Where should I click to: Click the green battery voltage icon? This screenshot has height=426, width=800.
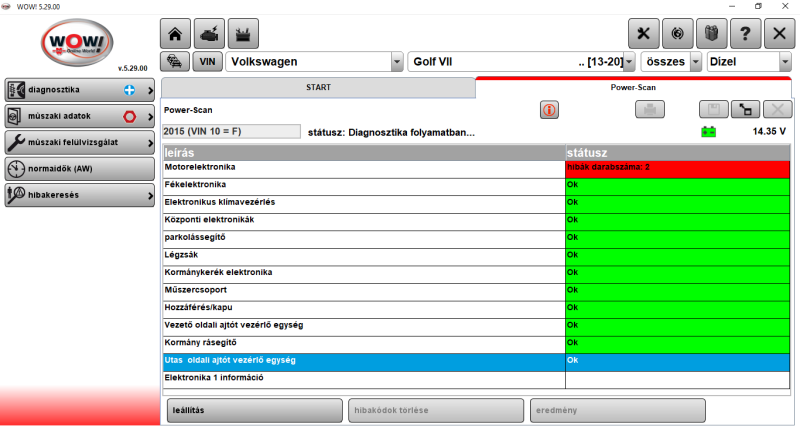tap(708, 132)
